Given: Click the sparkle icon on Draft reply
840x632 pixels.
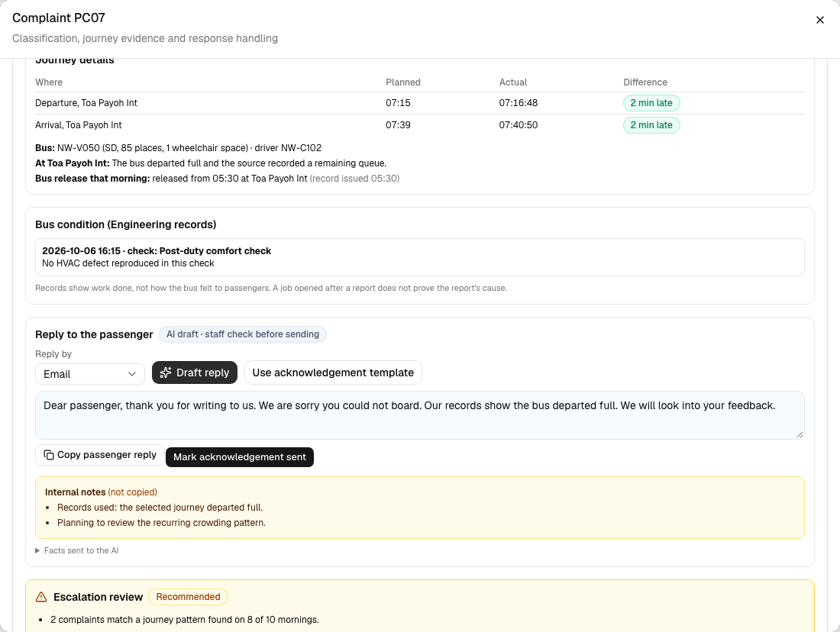Looking at the screenshot, I should [x=166, y=372].
